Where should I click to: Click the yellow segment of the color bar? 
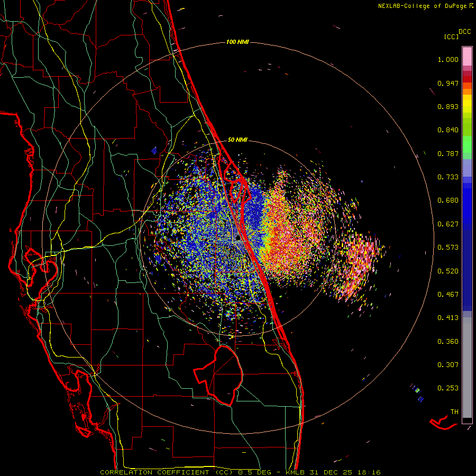coord(467,104)
